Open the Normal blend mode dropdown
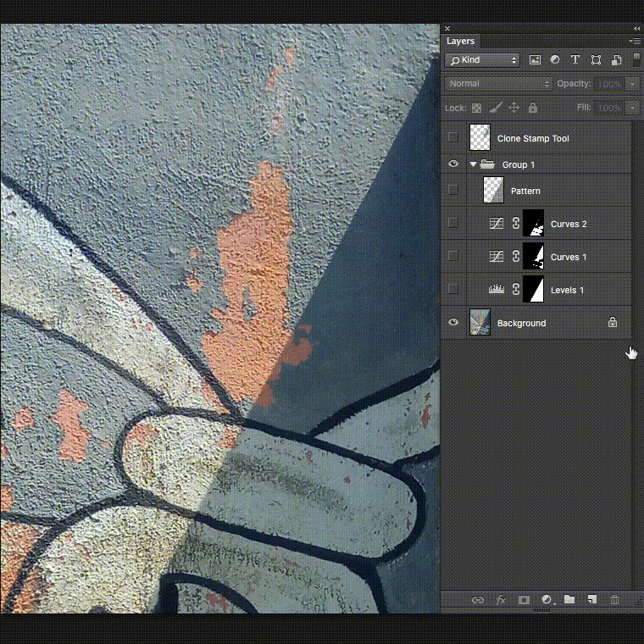This screenshot has height=644, width=644. coord(498,84)
